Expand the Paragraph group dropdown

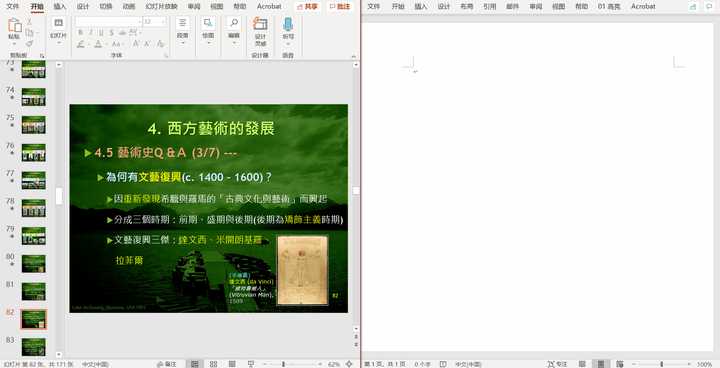point(183,43)
